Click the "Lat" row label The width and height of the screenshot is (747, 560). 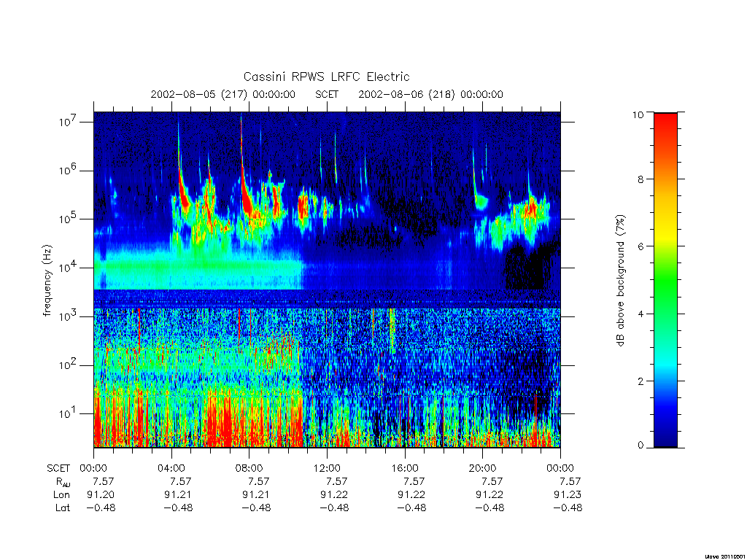click(x=63, y=508)
